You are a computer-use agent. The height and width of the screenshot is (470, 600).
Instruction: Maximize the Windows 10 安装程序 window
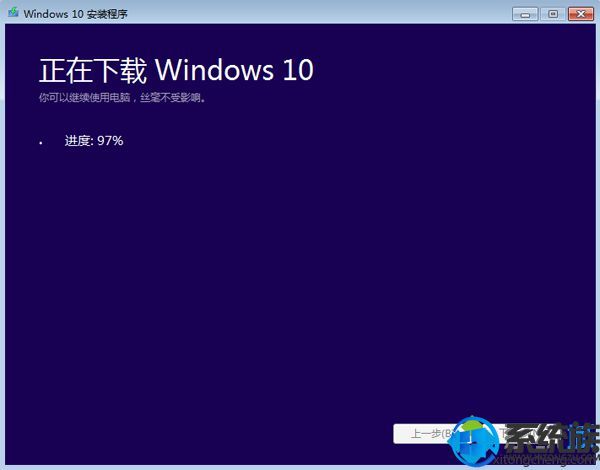[x=553, y=14]
